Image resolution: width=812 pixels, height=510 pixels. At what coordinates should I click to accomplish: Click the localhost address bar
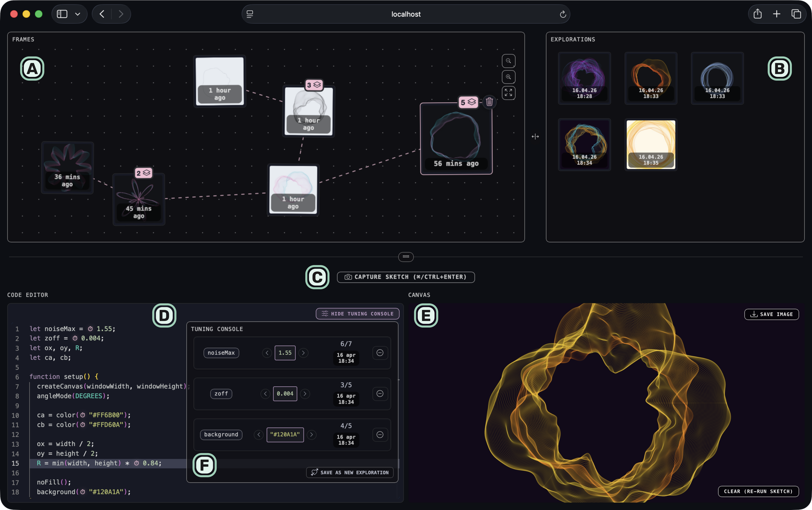(406, 14)
